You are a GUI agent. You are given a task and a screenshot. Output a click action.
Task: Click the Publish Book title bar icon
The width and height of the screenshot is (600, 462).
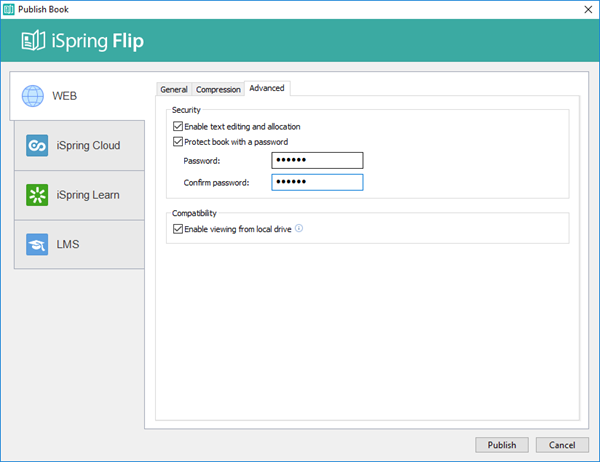[8, 9]
